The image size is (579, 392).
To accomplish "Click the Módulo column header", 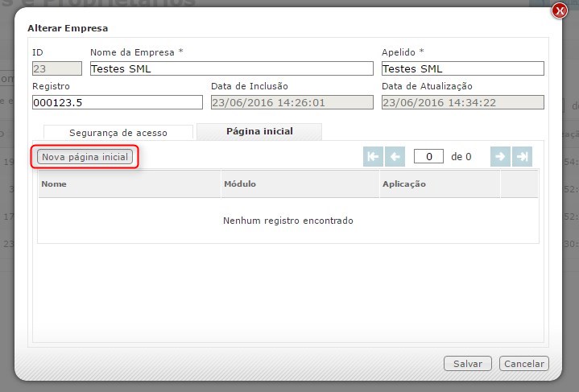I will coord(300,184).
